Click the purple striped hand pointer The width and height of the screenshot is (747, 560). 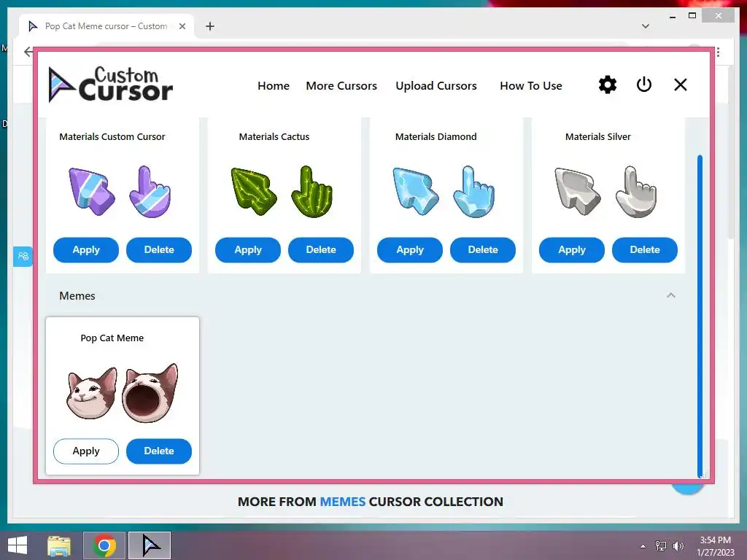150,192
